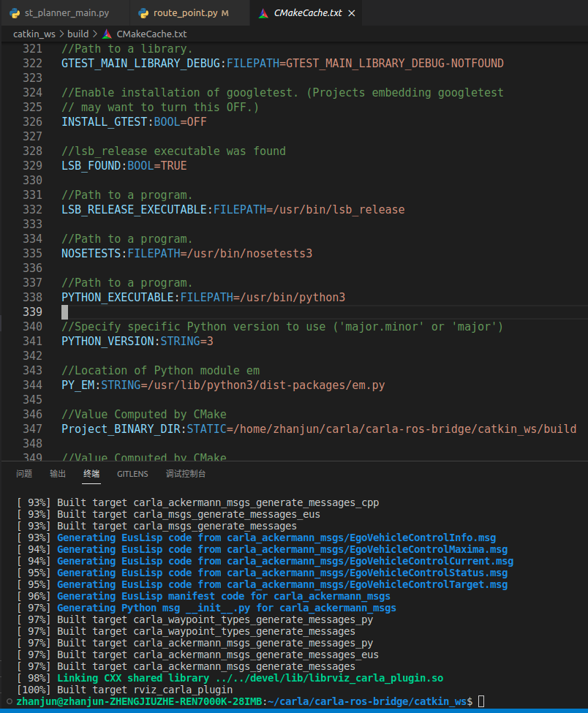Switch to the st_planner_main.py tab

pyautogui.click(x=66, y=13)
